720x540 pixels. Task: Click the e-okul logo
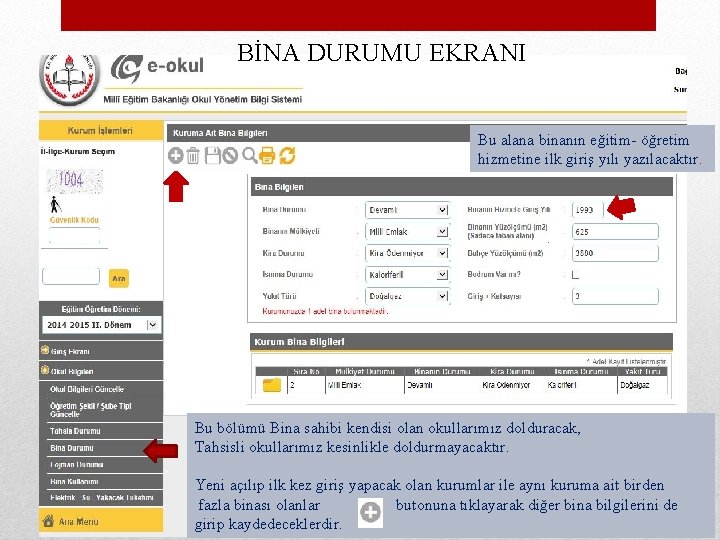click(158, 68)
